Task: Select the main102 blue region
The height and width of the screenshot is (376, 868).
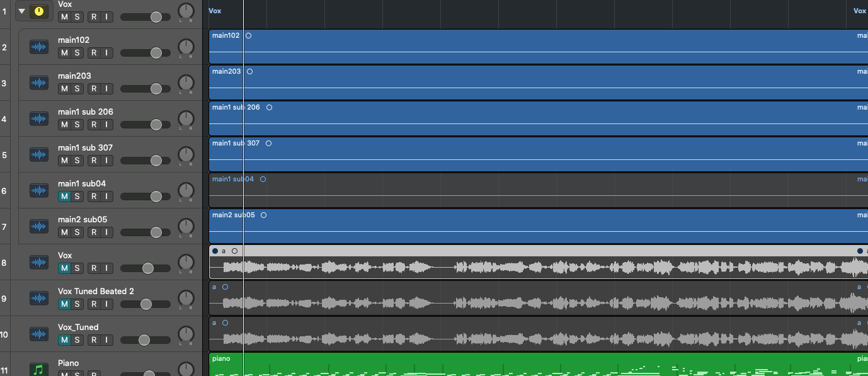Action: [539, 47]
